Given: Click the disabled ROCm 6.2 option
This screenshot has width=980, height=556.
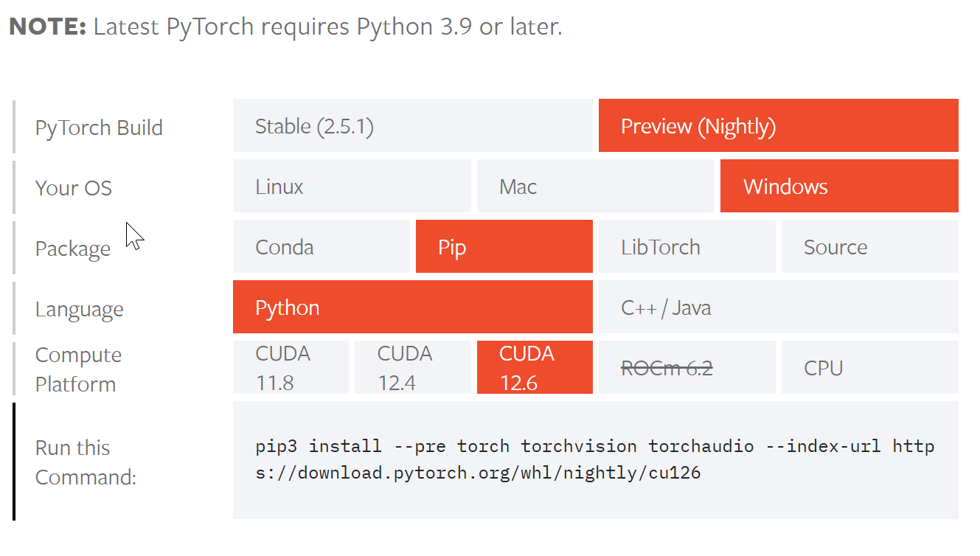Looking at the screenshot, I should click(687, 368).
